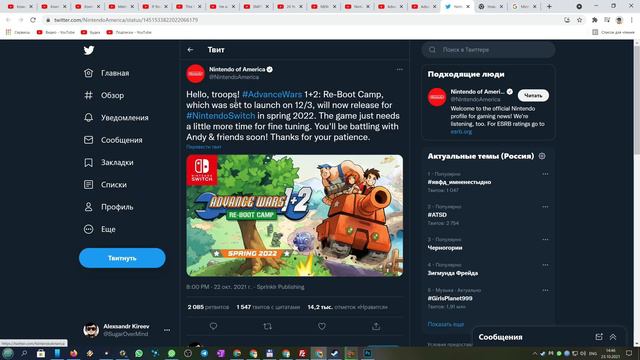Expand the Сообщения drawer chevron

[613, 337]
